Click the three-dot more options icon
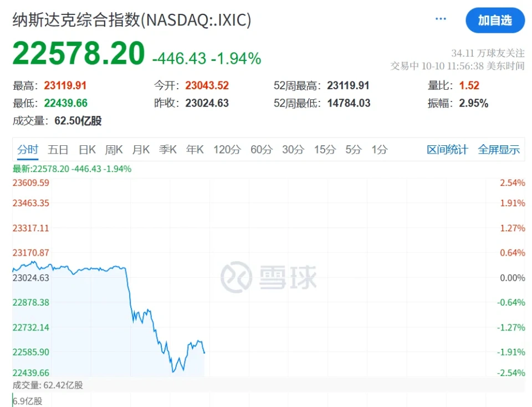The height and width of the screenshot is (407, 532). coord(441,19)
